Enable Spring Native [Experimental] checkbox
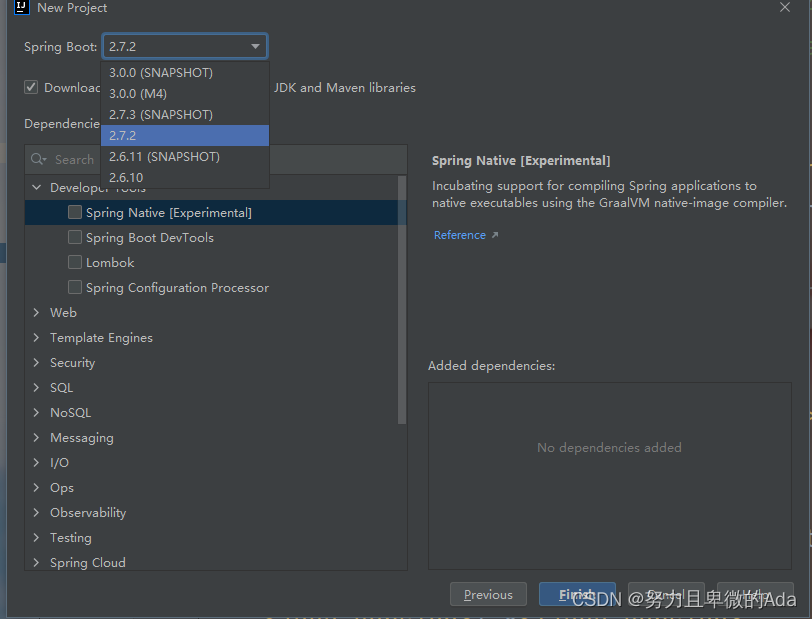 pos(75,212)
